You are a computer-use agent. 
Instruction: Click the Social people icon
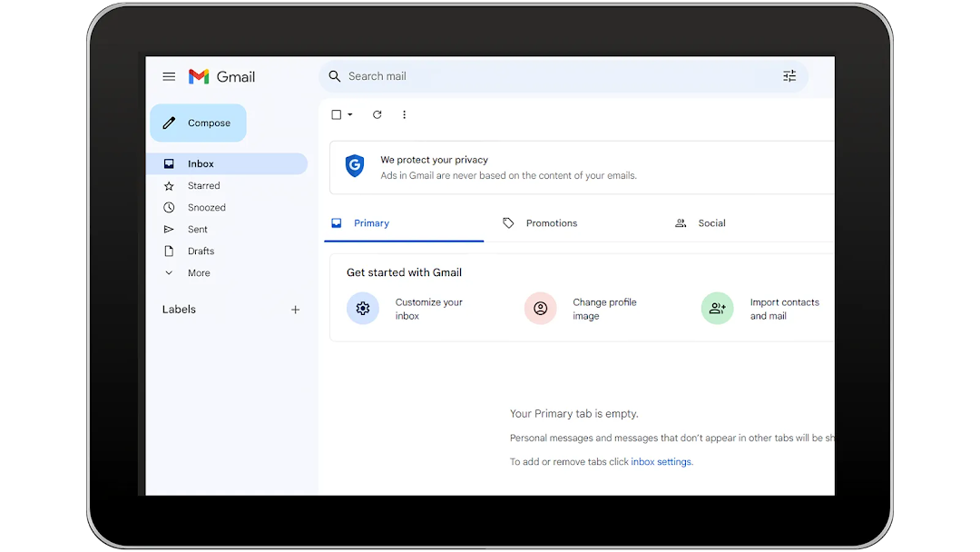click(x=681, y=223)
